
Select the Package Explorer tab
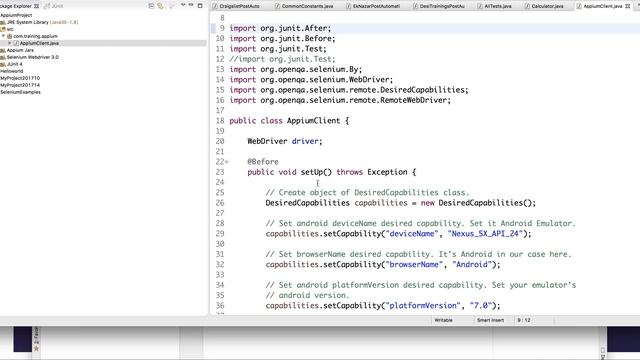click(x=16, y=6)
